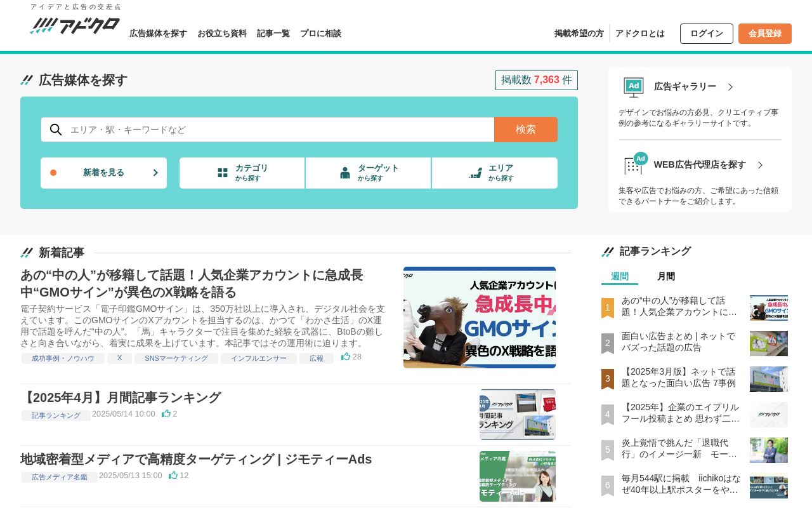
Task: Click date text 2025/05/14 10:00
Action: (x=124, y=413)
